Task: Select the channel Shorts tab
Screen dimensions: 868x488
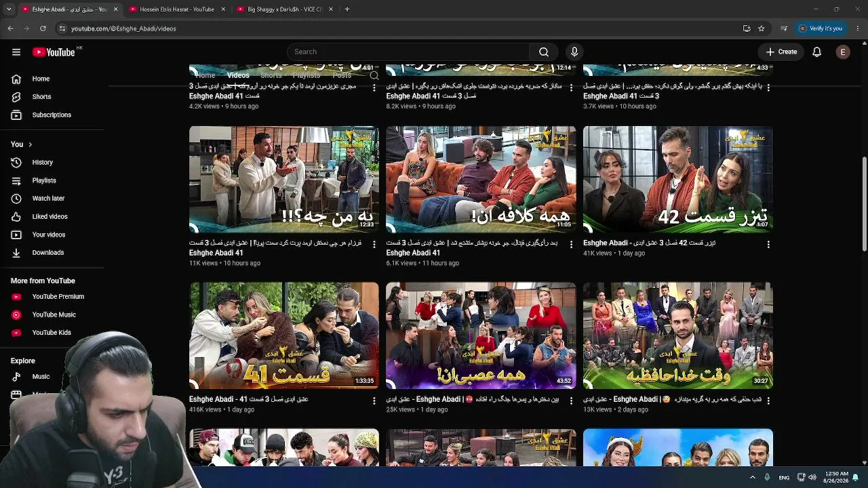Action: tap(271, 75)
